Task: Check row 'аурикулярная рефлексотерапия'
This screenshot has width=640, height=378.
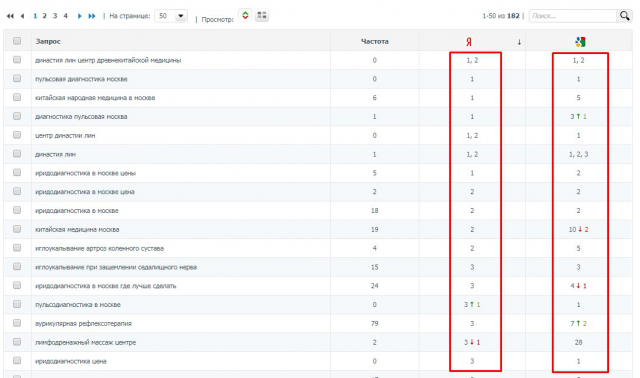Action: coord(17,323)
